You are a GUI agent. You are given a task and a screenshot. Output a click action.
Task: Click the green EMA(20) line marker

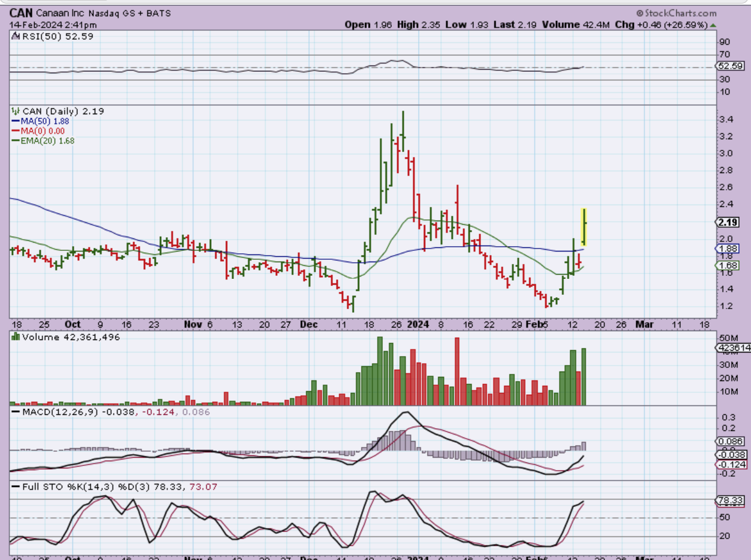[16, 141]
